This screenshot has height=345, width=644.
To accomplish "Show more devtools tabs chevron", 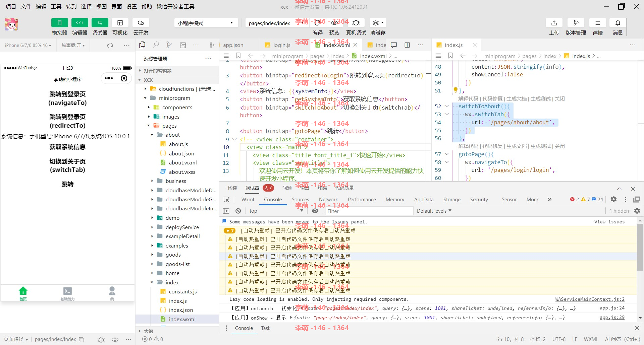I will [x=549, y=200].
